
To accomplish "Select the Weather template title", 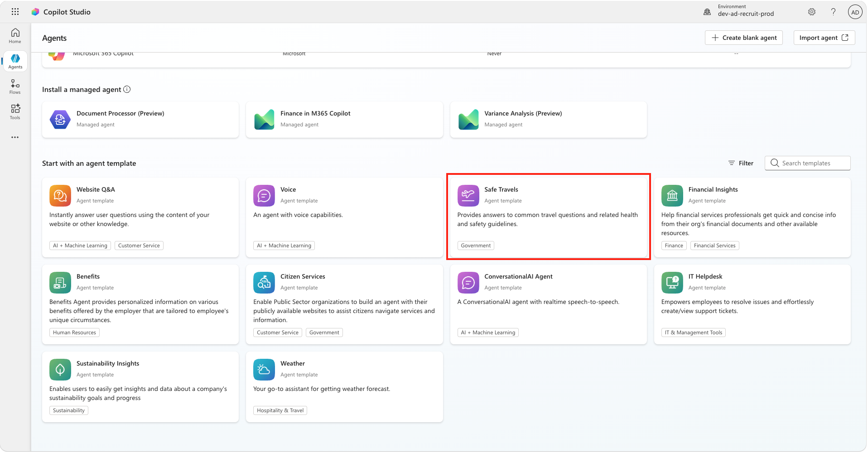I will [x=293, y=363].
